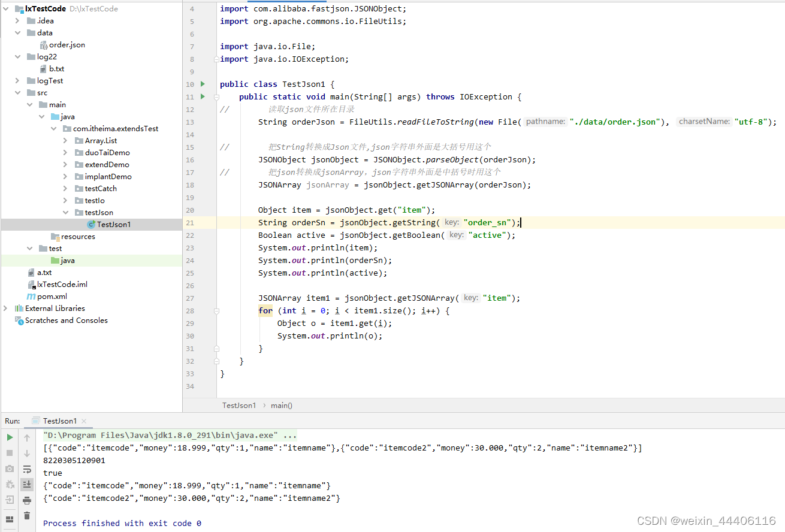Click the green run arrow beside main method
785x532 pixels.
(203, 96)
